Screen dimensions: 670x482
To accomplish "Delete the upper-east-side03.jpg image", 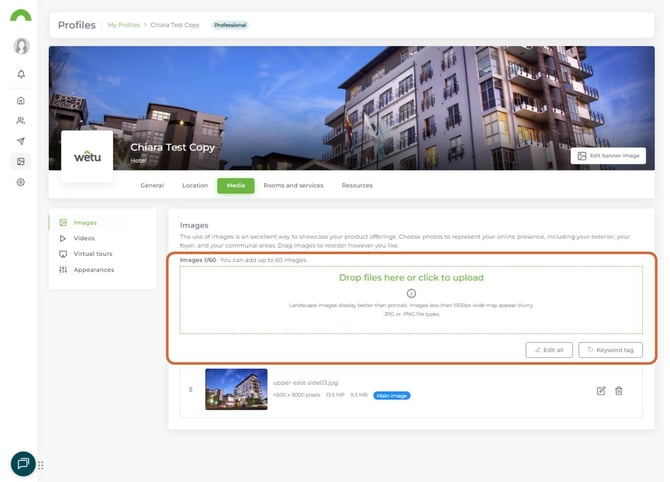I will point(619,390).
